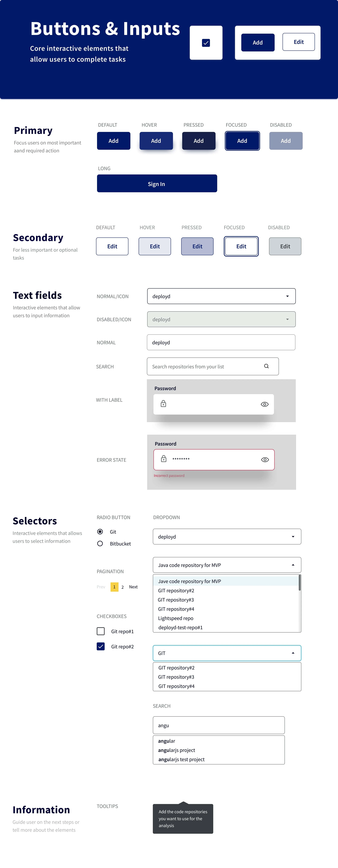Image resolution: width=338 pixels, height=868 pixels.
Task: Uncheck the Git repo#2 checkbox
Action: 101,646
